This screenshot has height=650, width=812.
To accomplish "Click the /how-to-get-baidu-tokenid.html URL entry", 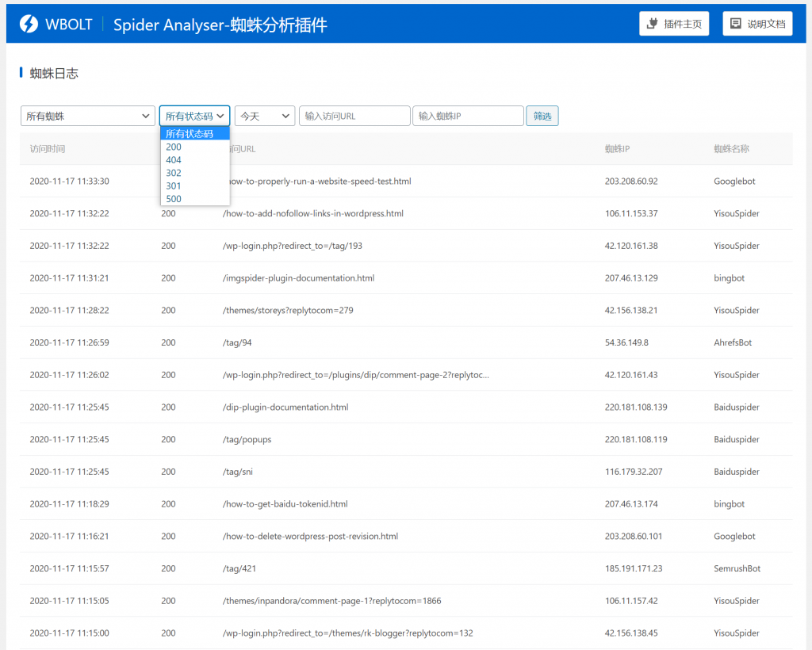I will click(285, 504).
